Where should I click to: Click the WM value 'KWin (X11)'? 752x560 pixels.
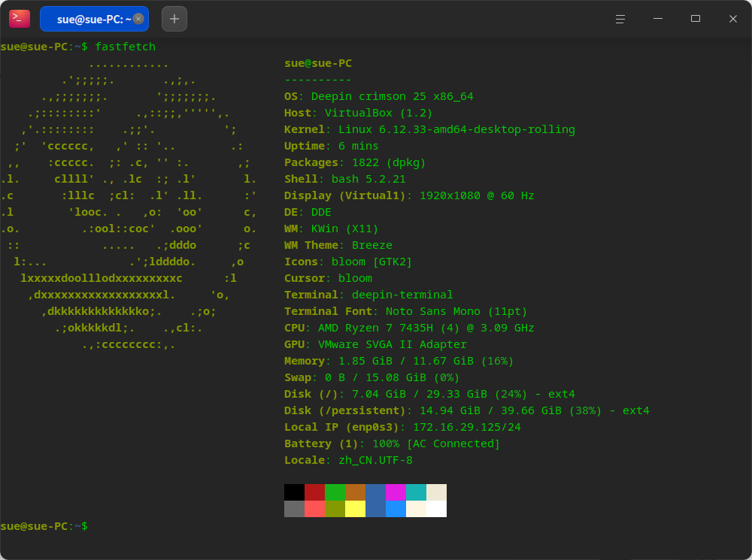point(344,229)
